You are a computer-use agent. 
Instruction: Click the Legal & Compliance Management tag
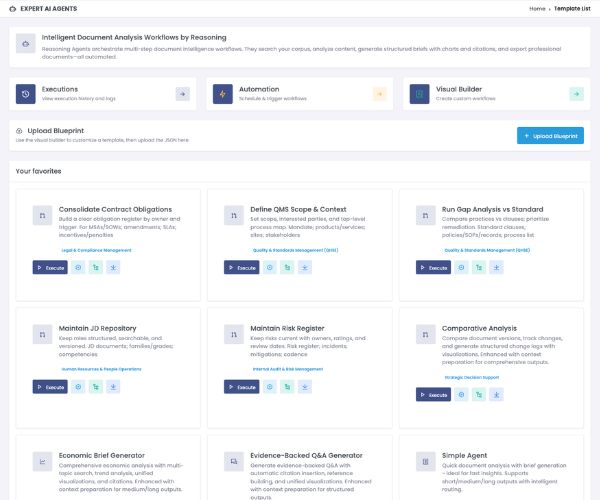tap(96, 250)
